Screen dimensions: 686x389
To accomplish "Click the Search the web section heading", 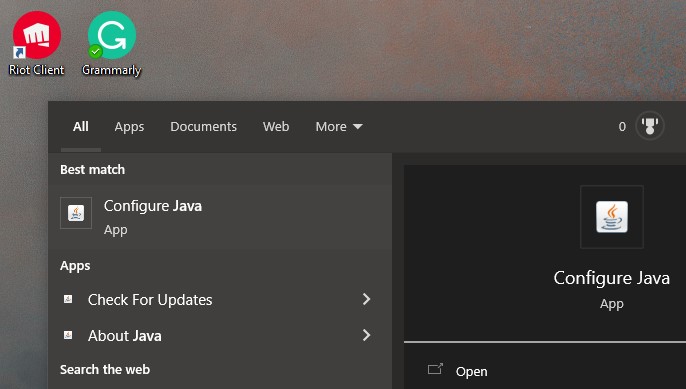I will [x=105, y=370].
